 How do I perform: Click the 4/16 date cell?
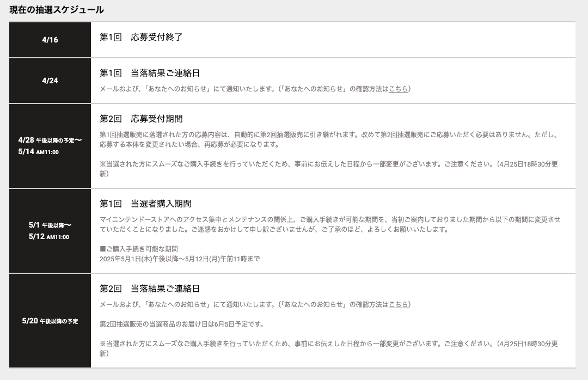(50, 40)
